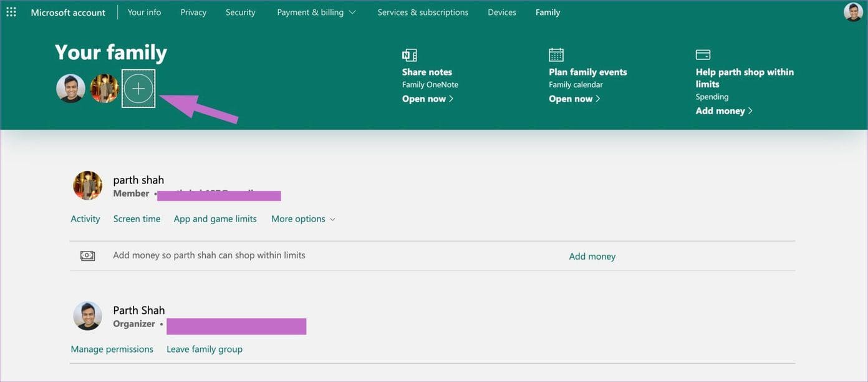Click the parth shah member name
Image resolution: width=868 pixels, height=382 pixels.
(x=138, y=180)
